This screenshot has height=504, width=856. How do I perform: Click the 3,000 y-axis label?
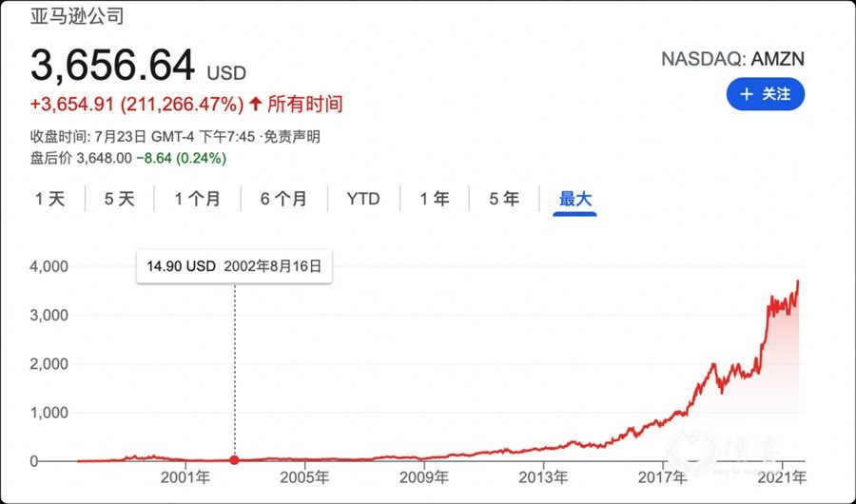49,315
